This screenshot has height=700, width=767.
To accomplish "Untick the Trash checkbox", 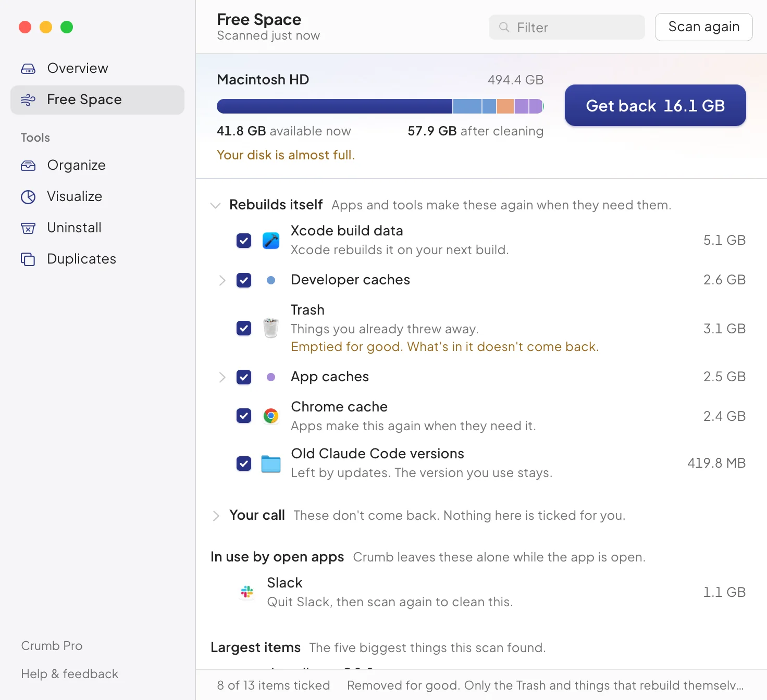I will coord(244,328).
